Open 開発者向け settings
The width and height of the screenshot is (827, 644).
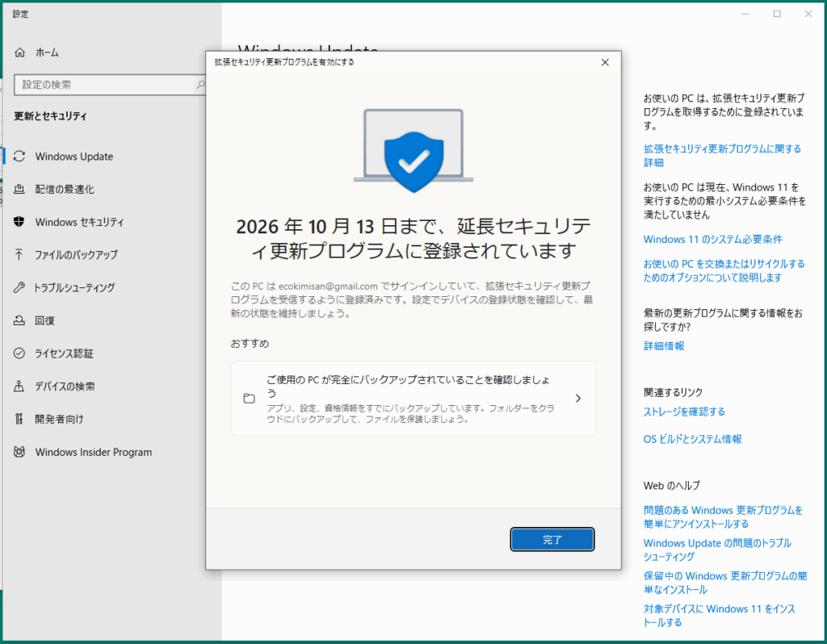pyautogui.click(x=59, y=419)
